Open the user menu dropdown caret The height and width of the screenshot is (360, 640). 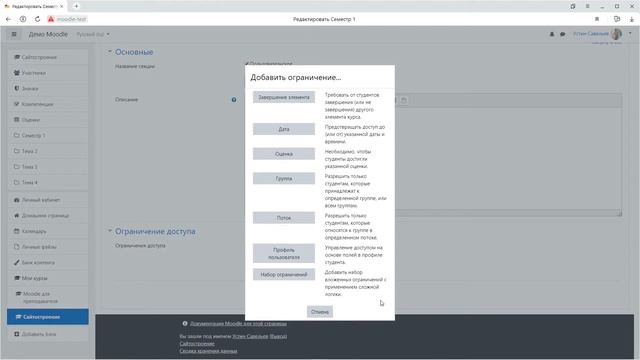pos(630,33)
